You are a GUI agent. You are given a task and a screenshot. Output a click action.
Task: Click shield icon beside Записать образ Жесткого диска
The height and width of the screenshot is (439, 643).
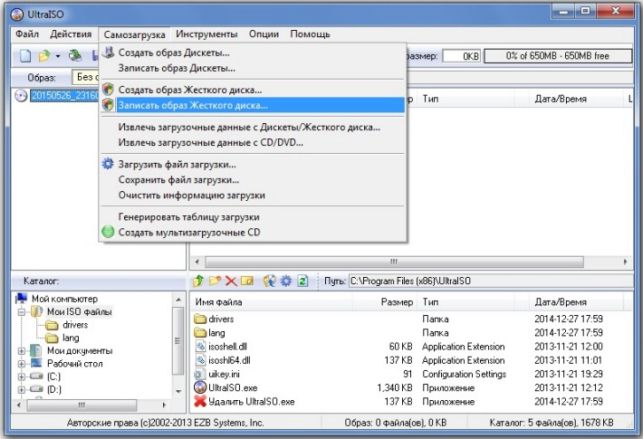[x=108, y=105]
